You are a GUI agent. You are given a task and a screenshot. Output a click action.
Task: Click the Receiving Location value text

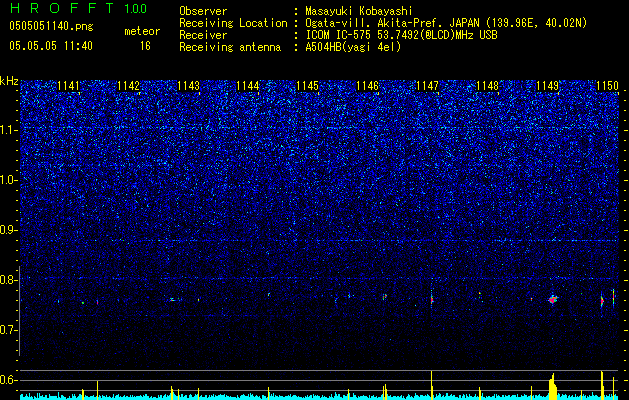446,23
